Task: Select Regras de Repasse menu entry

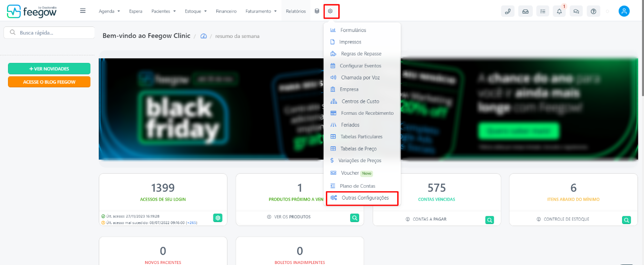Action: (362, 54)
